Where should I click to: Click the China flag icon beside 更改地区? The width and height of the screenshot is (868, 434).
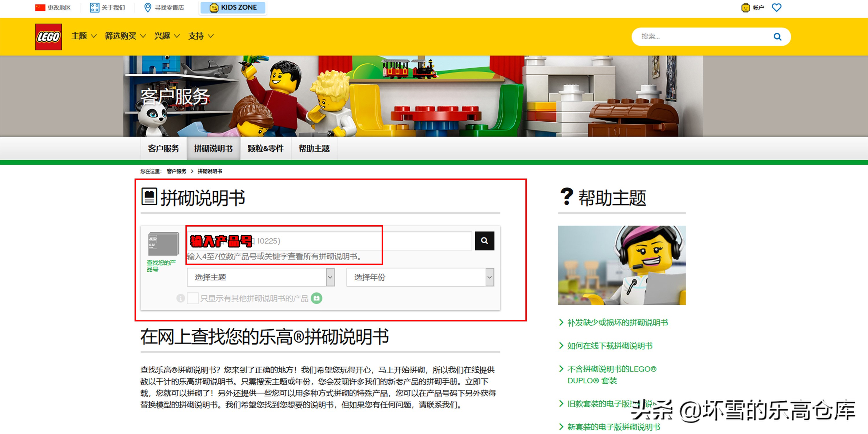tap(39, 7)
